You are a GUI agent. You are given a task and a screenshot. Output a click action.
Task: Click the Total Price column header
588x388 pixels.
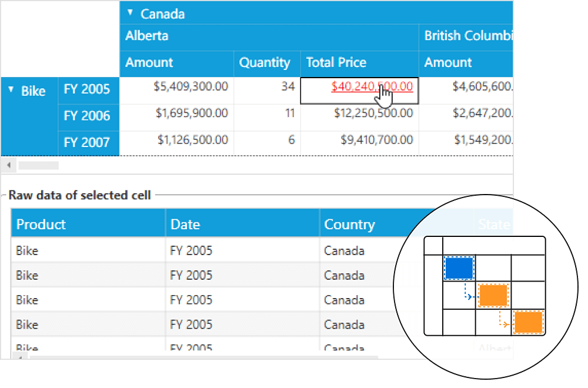[336, 63]
